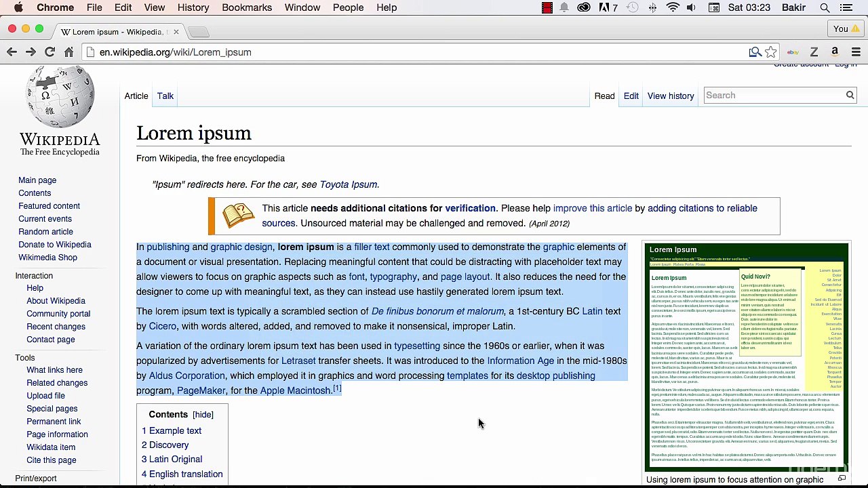Open the Bookmarks menu
The height and width of the screenshot is (488, 868).
pyautogui.click(x=247, y=7)
